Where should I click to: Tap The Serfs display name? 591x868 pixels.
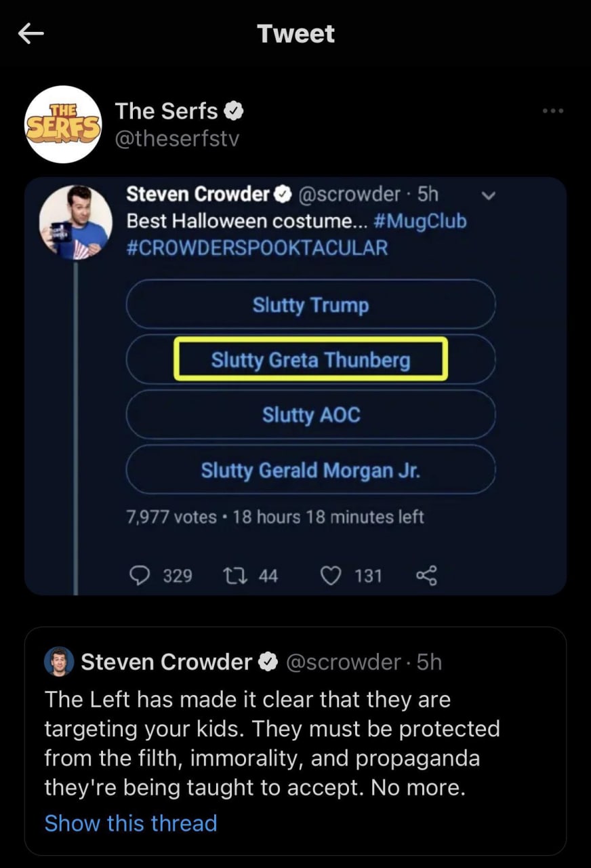tap(167, 111)
